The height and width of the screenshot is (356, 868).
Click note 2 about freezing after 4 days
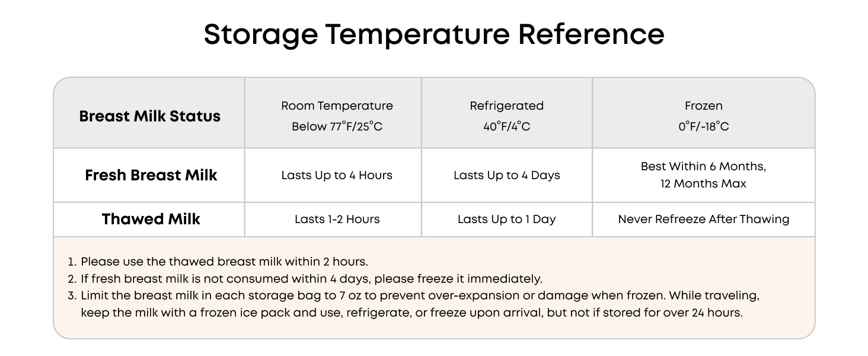coord(305,278)
